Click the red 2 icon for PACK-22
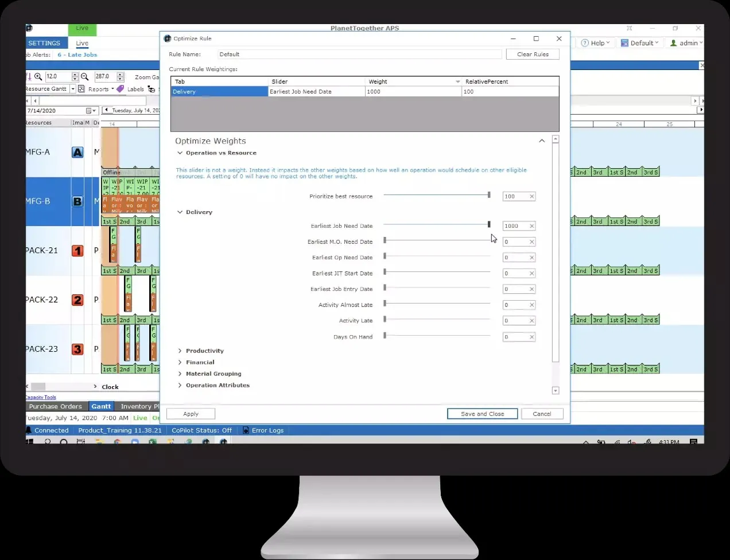The image size is (730, 560). [x=77, y=300]
